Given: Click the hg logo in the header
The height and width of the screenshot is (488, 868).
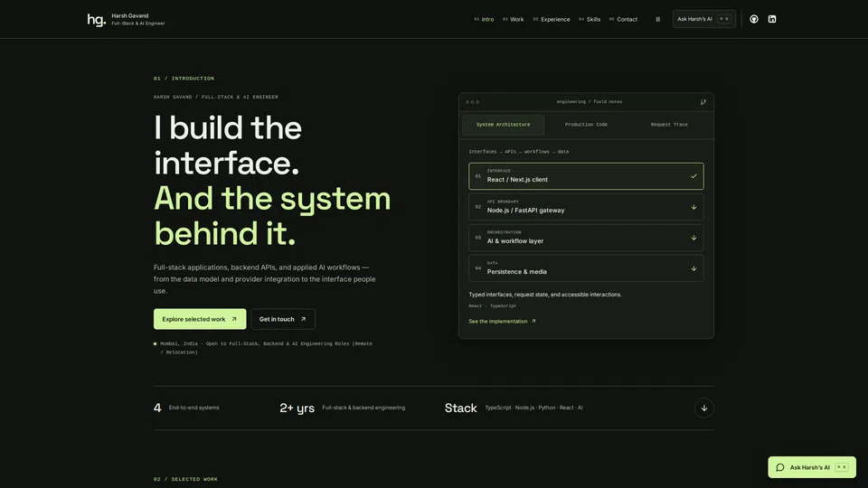Looking at the screenshot, I should click(x=97, y=20).
